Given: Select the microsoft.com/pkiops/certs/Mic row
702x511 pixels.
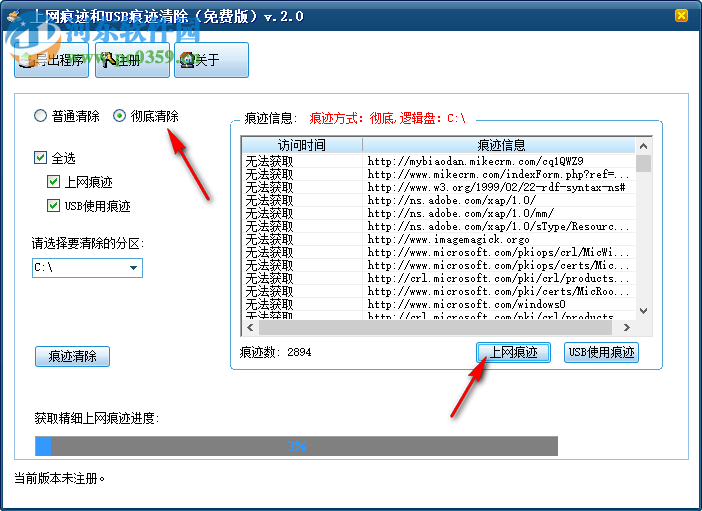Looking at the screenshot, I should [x=438, y=265].
